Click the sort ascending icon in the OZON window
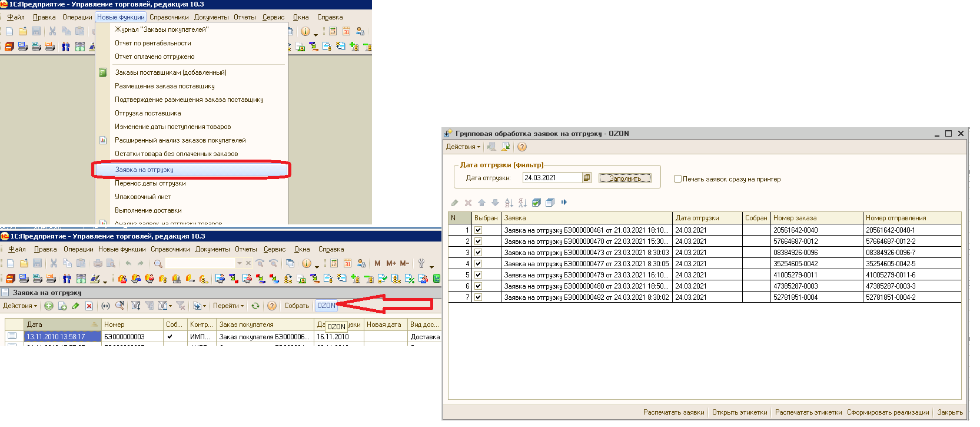 point(509,203)
